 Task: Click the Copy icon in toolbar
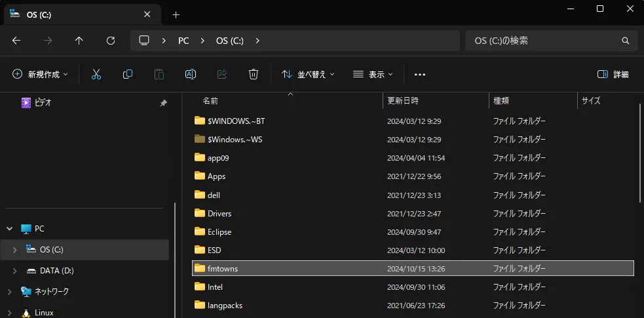128,75
